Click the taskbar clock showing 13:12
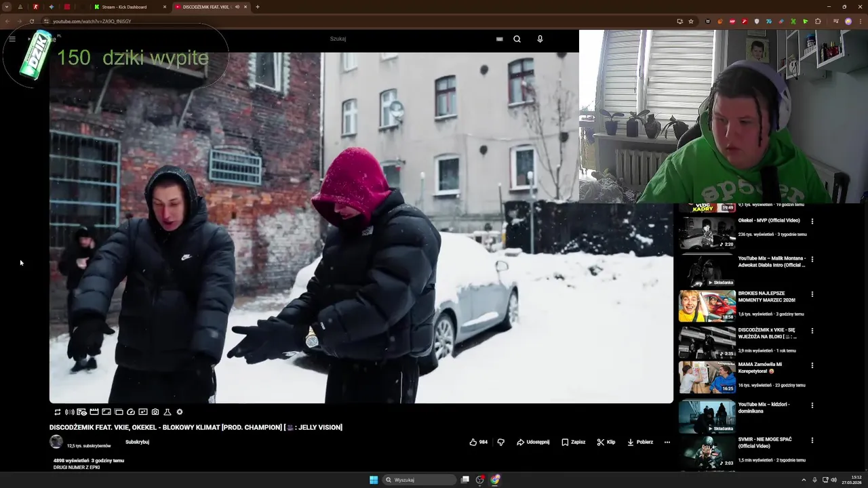The height and width of the screenshot is (488, 868). click(852, 480)
